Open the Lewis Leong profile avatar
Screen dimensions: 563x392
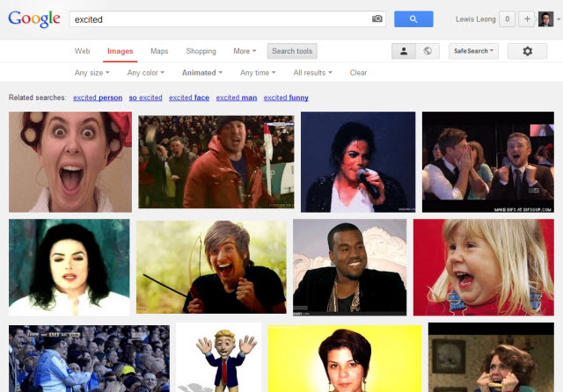tap(545, 19)
